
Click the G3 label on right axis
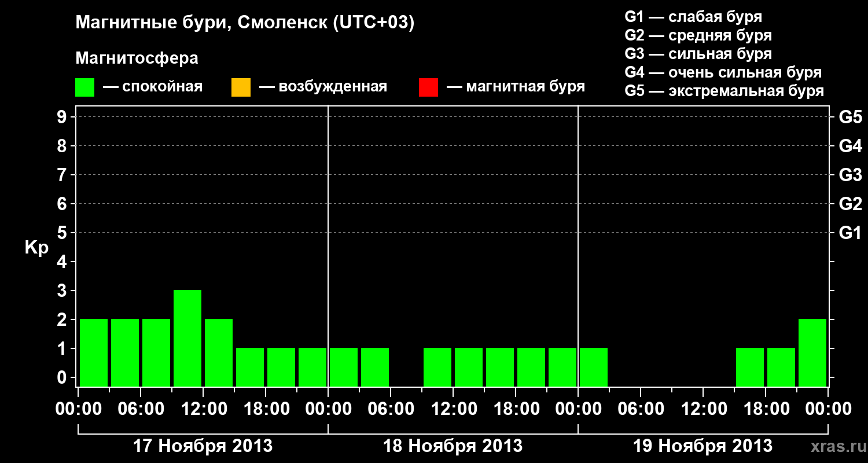point(850,175)
